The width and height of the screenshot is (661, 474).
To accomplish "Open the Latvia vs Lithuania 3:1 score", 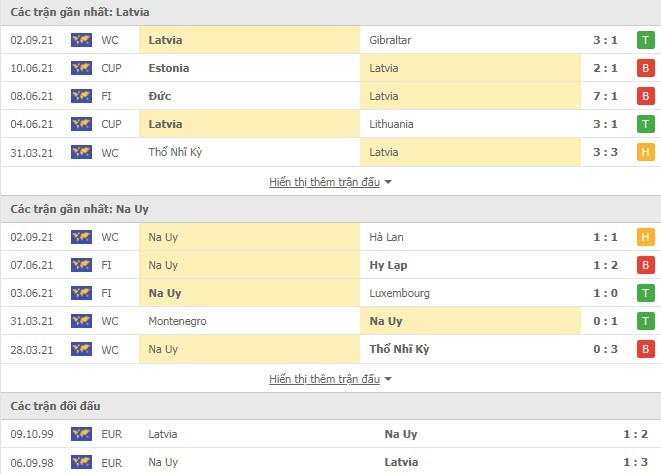I will [605, 124].
